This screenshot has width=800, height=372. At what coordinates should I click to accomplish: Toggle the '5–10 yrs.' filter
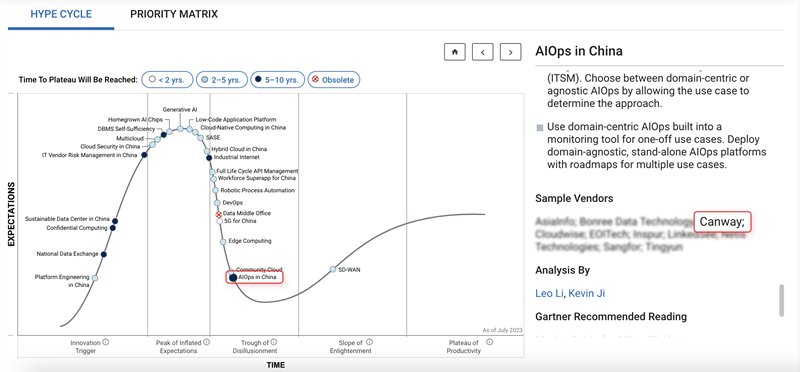[x=278, y=80]
